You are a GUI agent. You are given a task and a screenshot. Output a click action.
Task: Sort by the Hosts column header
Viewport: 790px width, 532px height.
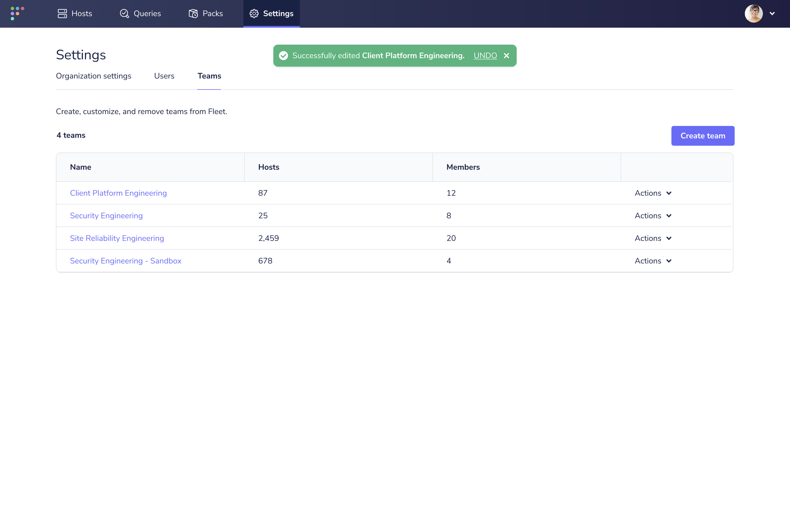tap(268, 167)
